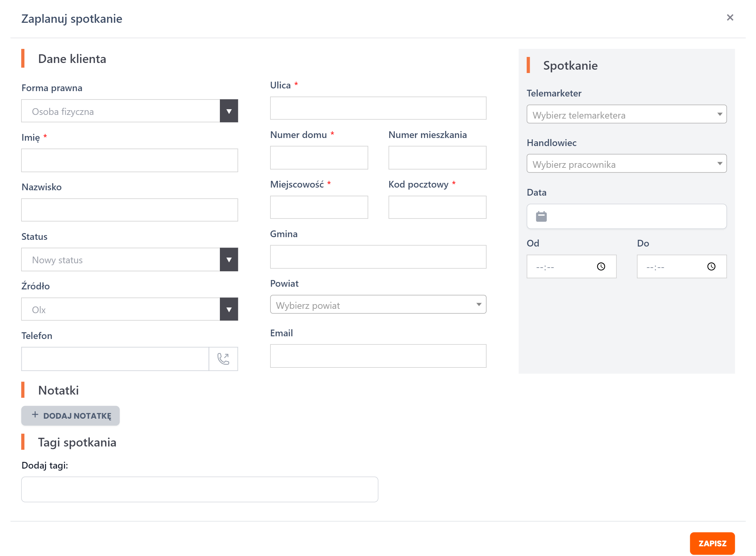Click the calendar icon in Data field
Viewport: 756px width, 556px height.
tap(541, 216)
